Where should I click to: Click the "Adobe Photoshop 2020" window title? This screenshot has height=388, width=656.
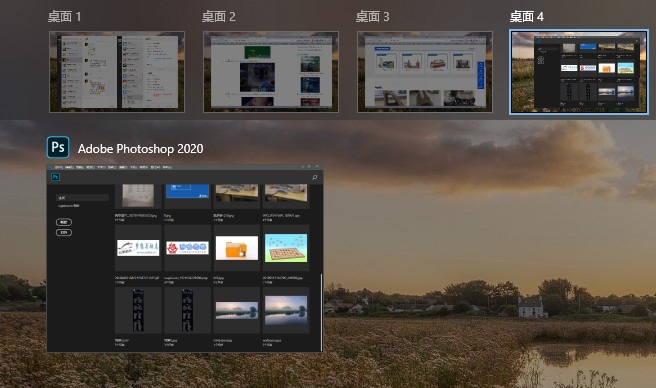click(x=141, y=149)
